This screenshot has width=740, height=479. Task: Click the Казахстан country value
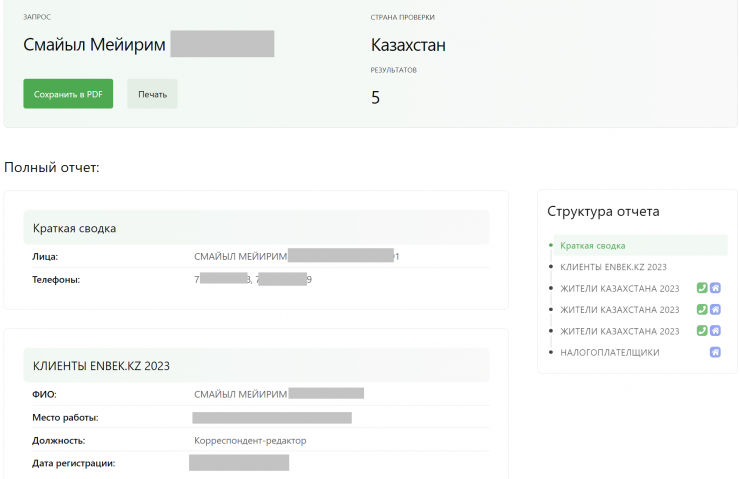(x=408, y=45)
